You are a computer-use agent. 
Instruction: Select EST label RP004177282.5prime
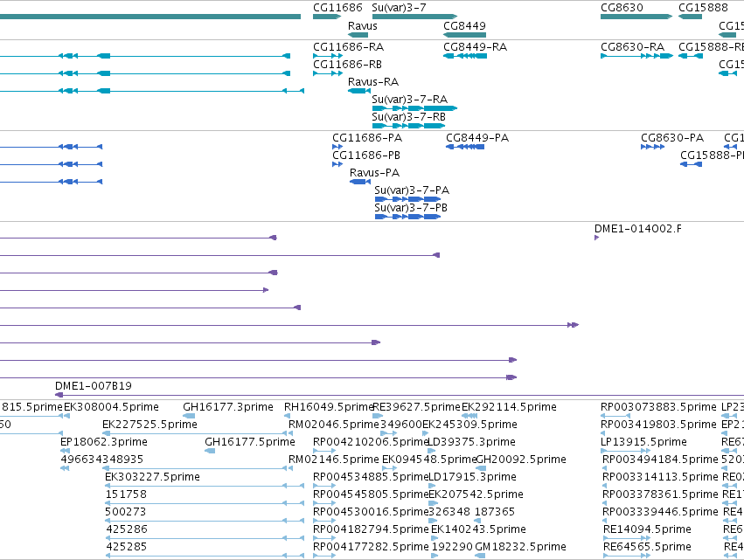(x=371, y=547)
